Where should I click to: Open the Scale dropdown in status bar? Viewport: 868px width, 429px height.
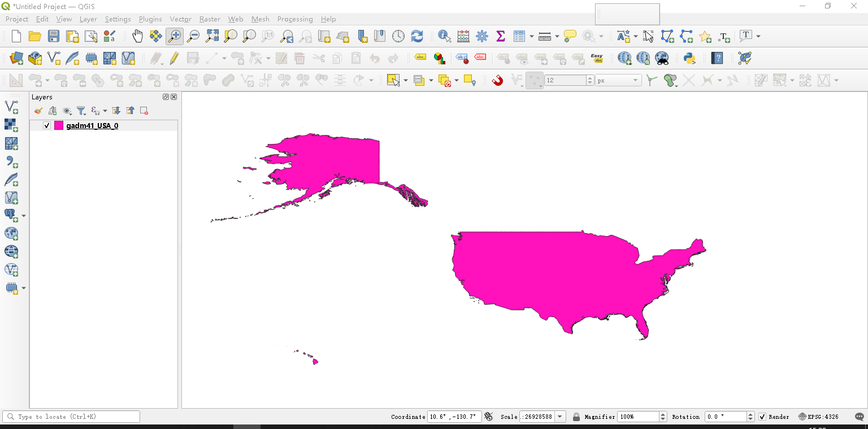coord(560,417)
